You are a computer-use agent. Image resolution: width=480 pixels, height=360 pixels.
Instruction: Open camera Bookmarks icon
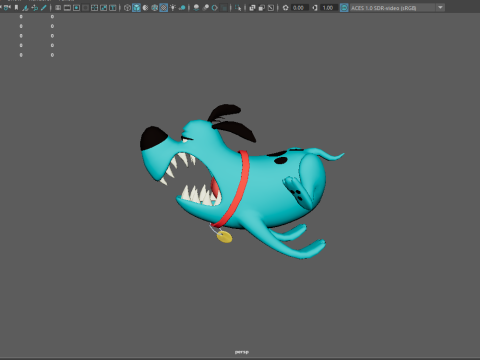pyautogui.click(x=16, y=8)
